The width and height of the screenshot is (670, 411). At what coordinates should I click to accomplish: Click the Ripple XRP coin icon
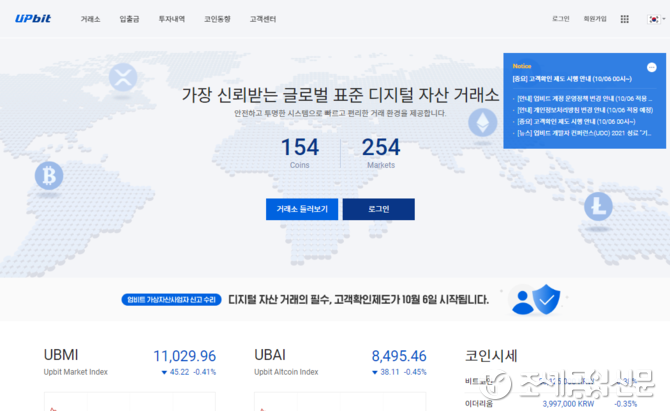(123, 76)
